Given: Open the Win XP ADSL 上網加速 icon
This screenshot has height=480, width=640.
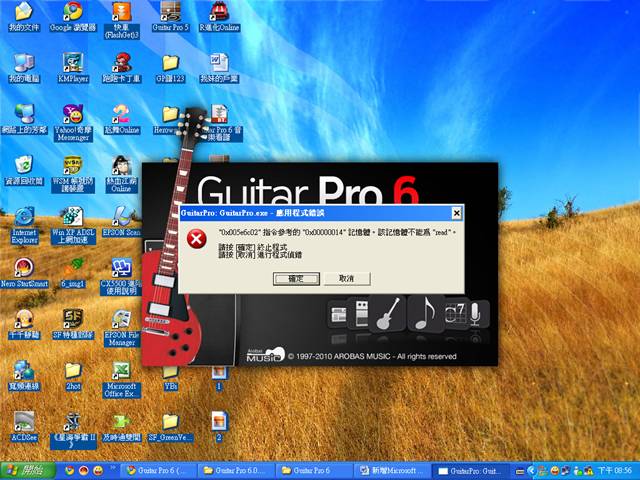Looking at the screenshot, I should [73, 225].
